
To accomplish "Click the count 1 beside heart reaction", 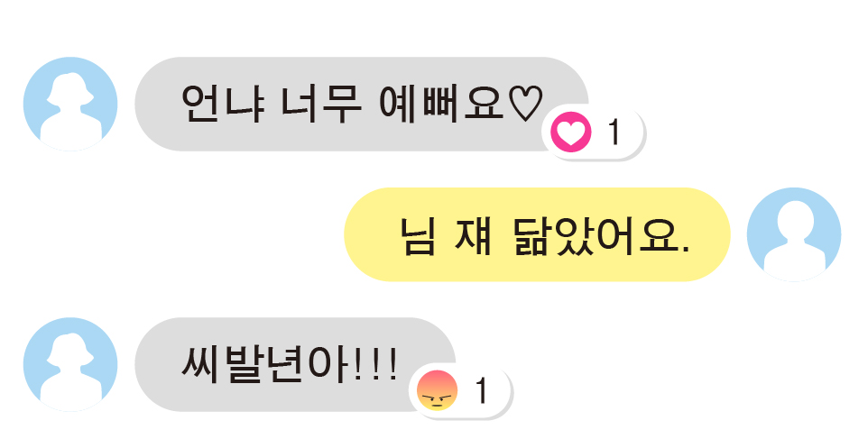I will coord(614,133).
